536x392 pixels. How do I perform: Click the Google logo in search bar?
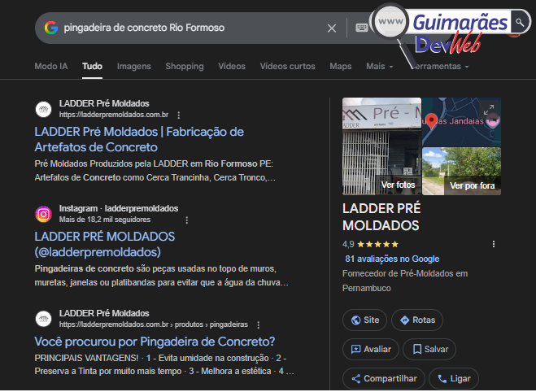pyautogui.click(x=51, y=28)
